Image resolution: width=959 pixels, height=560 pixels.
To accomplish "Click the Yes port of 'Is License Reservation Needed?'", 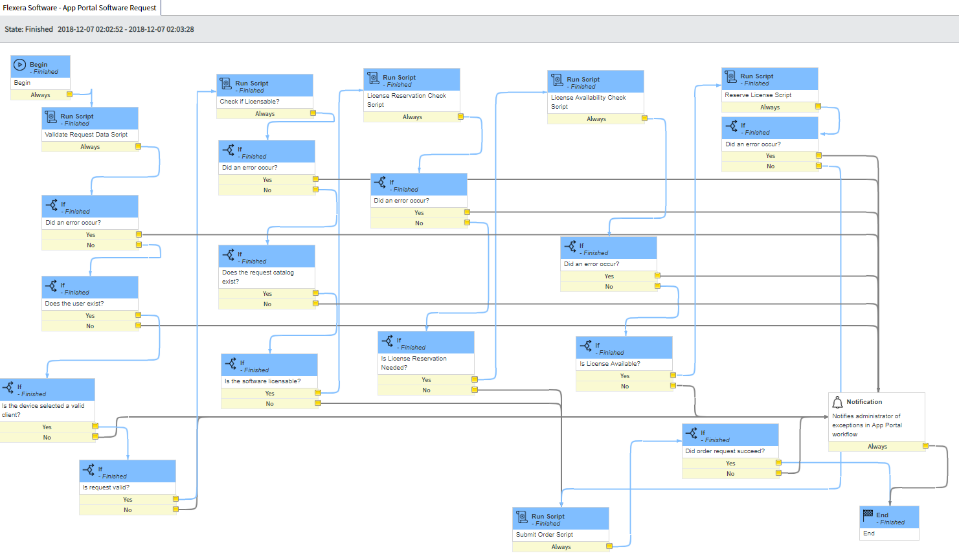I will click(475, 379).
